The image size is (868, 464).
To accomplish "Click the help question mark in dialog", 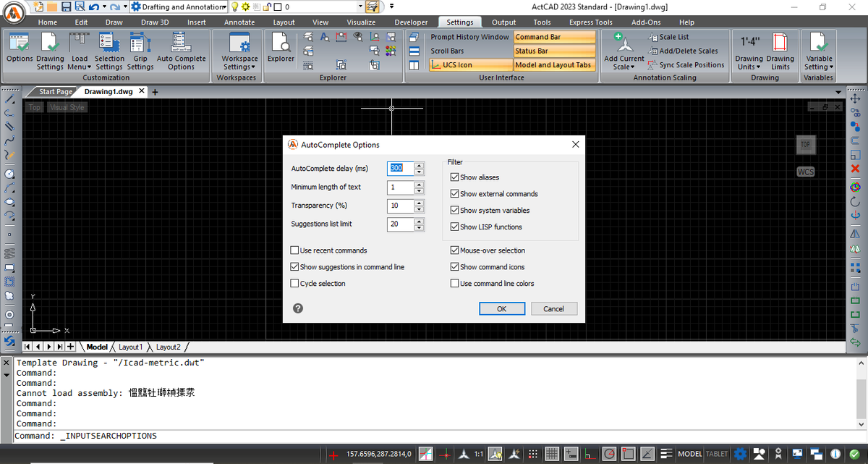I will click(298, 308).
